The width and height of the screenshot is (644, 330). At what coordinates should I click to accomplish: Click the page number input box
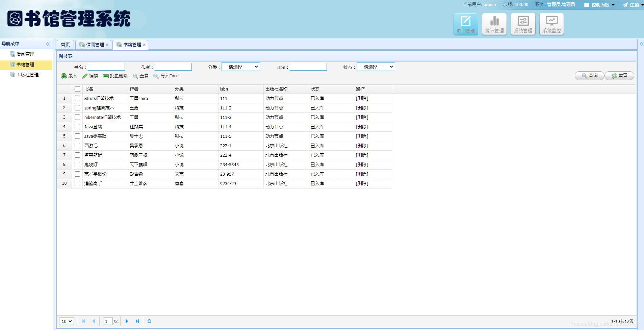point(108,321)
